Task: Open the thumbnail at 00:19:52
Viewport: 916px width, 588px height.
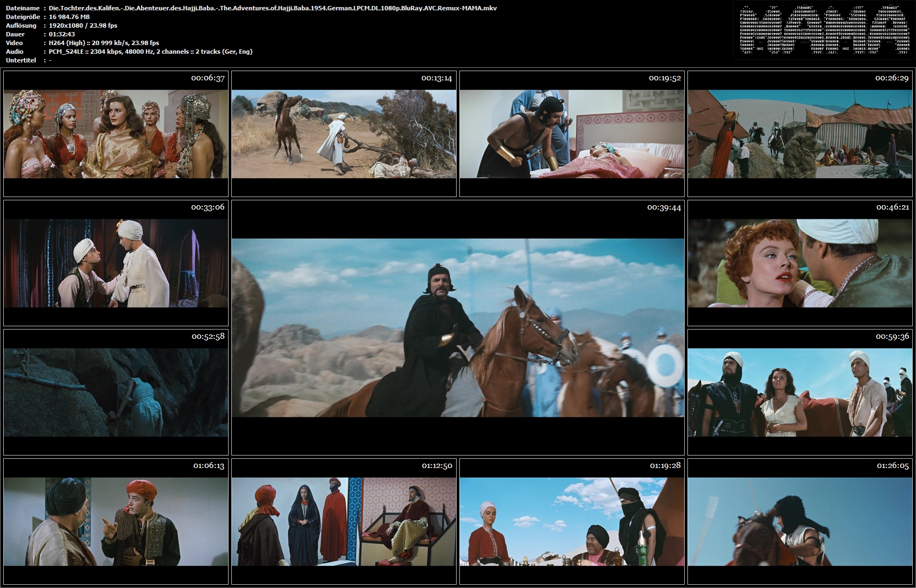Action: pos(572,134)
